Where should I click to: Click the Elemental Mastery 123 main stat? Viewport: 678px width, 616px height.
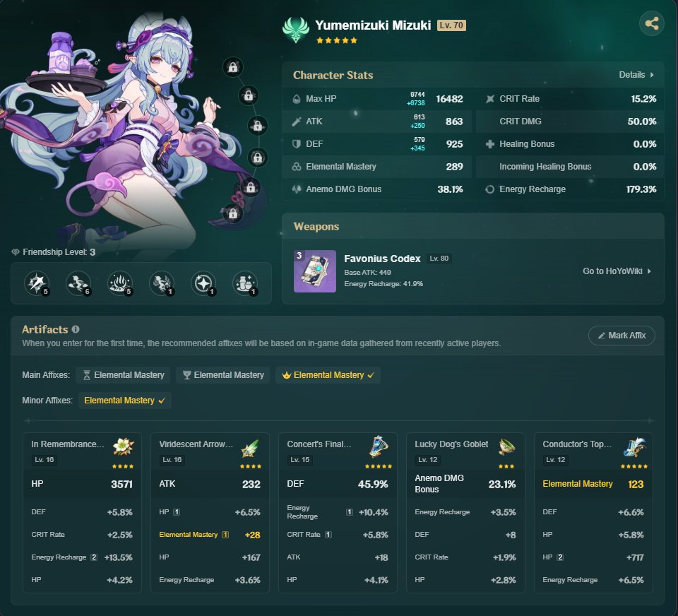coord(593,484)
